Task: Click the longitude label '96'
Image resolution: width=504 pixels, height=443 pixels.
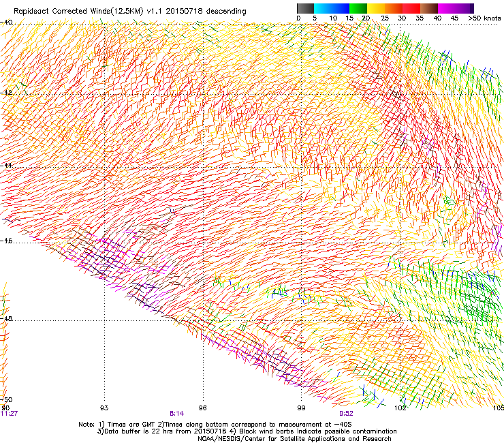Action: (202, 408)
